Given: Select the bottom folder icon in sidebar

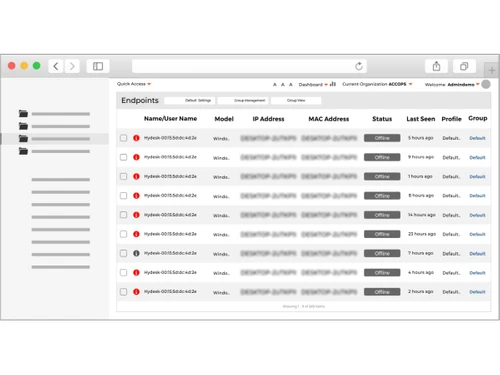Looking at the screenshot, I should pos(23,151).
